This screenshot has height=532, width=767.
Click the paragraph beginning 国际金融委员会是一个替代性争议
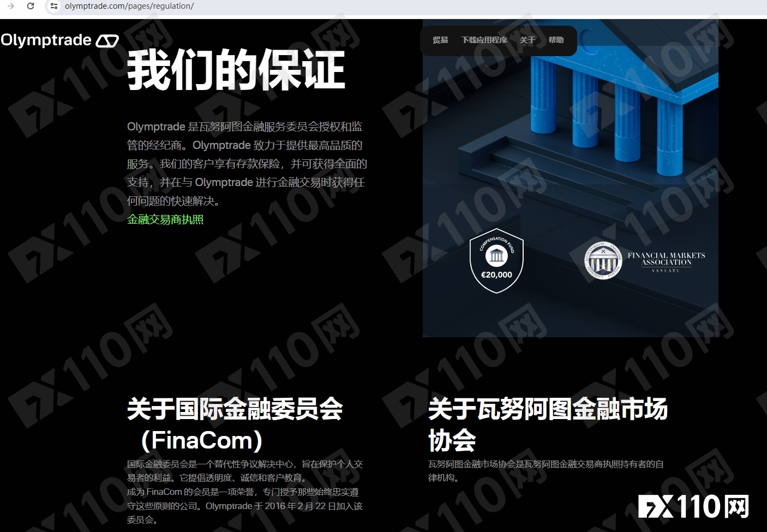[x=245, y=471]
